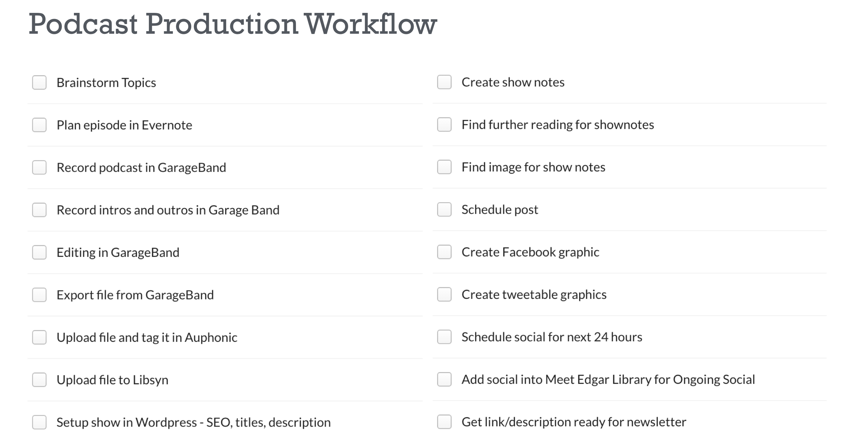
Task: Tick Plan episode in Evernote
Action: 39,125
